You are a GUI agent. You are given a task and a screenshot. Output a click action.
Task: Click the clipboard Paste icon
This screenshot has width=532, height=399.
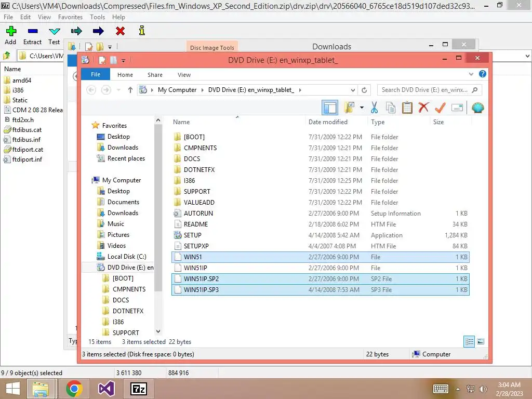coord(407,108)
